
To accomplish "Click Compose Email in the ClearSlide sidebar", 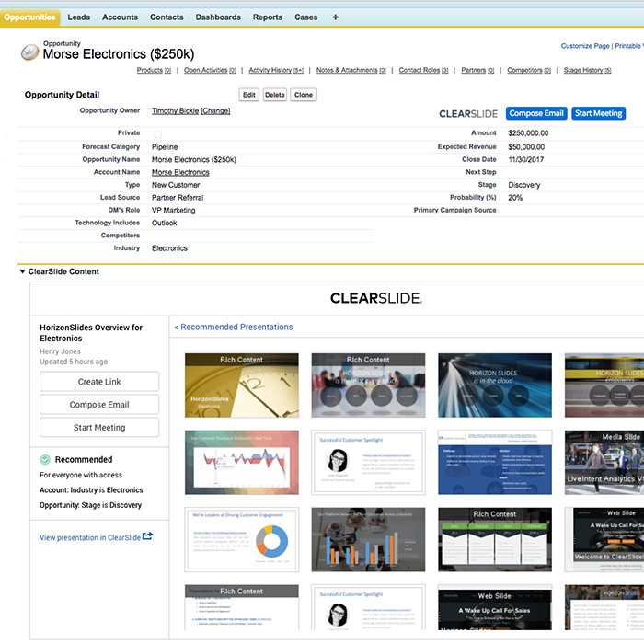I will [x=99, y=405].
